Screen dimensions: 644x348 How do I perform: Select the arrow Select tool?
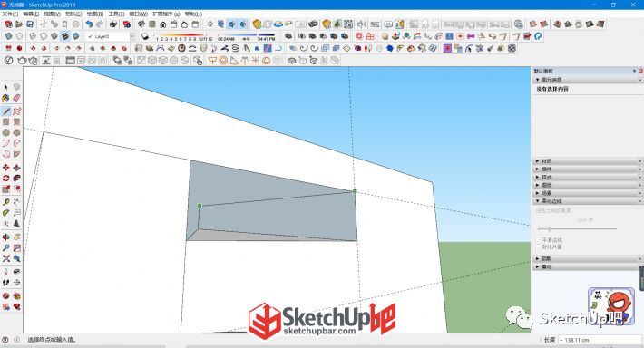tap(5, 87)
